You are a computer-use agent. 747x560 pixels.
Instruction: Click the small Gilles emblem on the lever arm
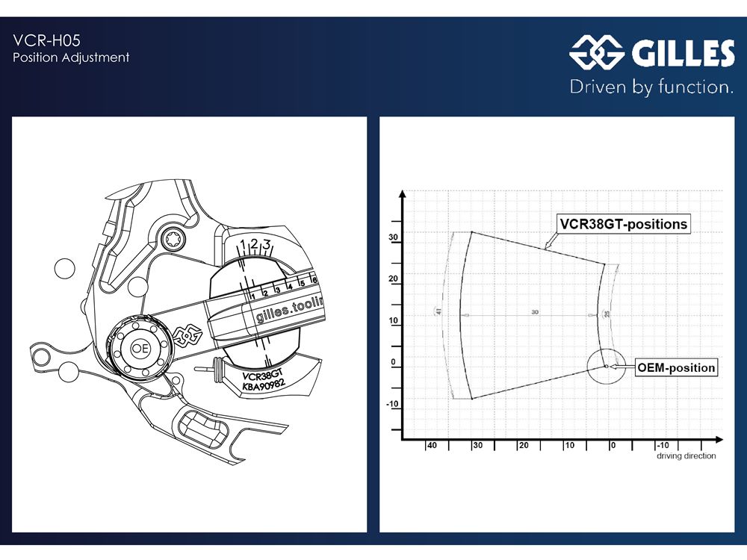click(187, 335)
